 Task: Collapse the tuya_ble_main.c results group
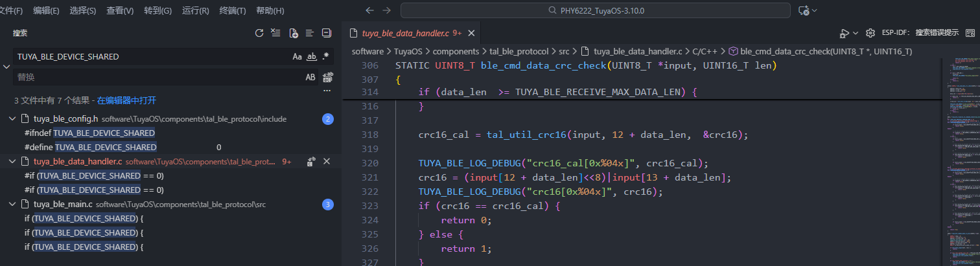click(13, 205)
